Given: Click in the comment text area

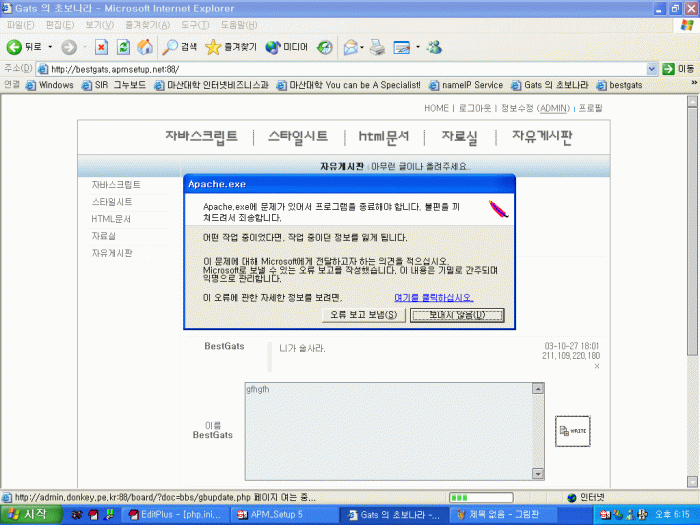Looking at the screenshot, I should (389, 431).
